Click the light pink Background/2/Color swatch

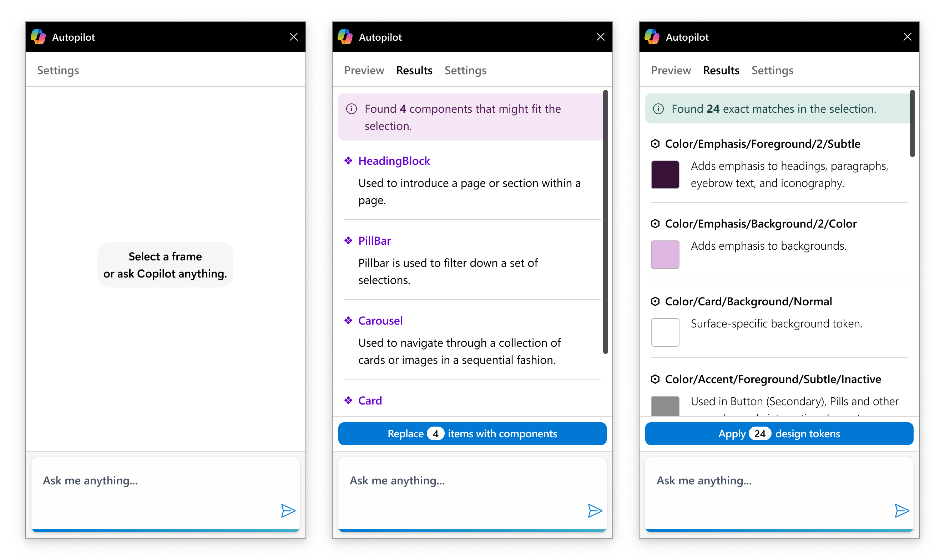665,255
